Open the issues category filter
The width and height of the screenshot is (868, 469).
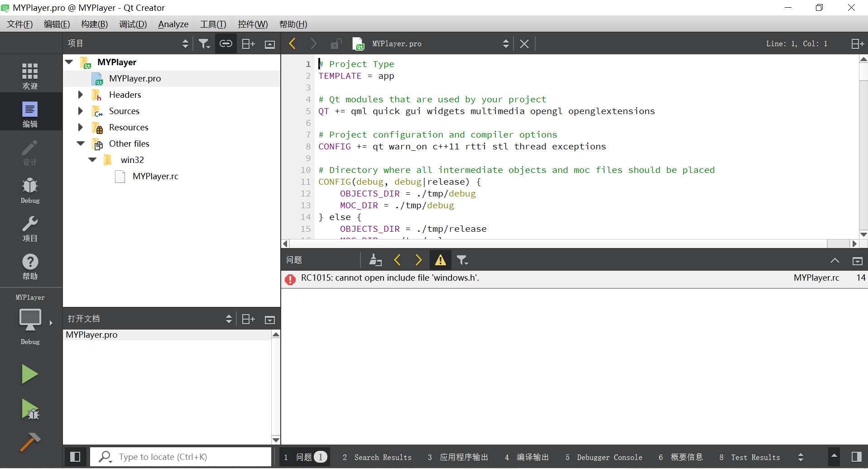pyautogui.click(x=462, y=260)
